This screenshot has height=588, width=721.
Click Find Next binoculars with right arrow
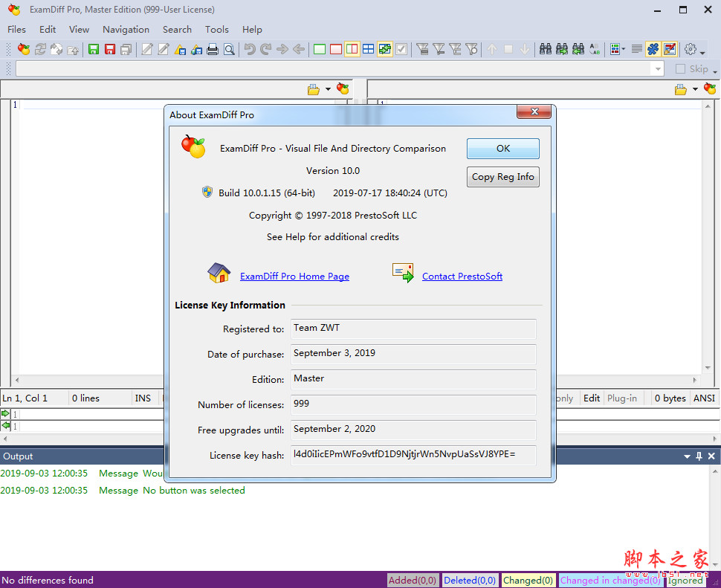coord(562,49)
